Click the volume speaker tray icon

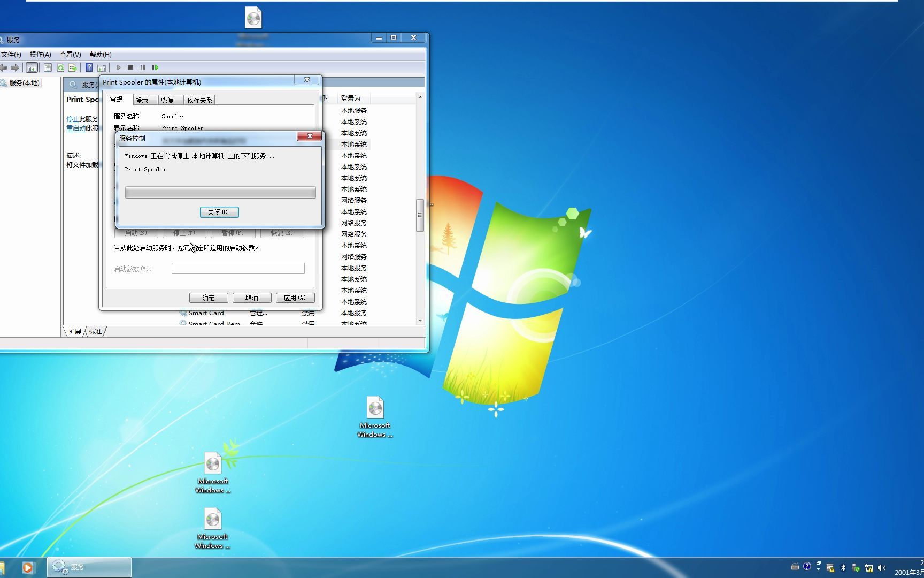click(882, 568)
